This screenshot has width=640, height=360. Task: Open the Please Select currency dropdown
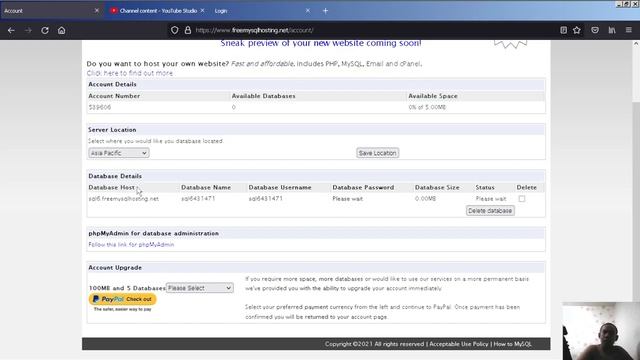(200, 288)
